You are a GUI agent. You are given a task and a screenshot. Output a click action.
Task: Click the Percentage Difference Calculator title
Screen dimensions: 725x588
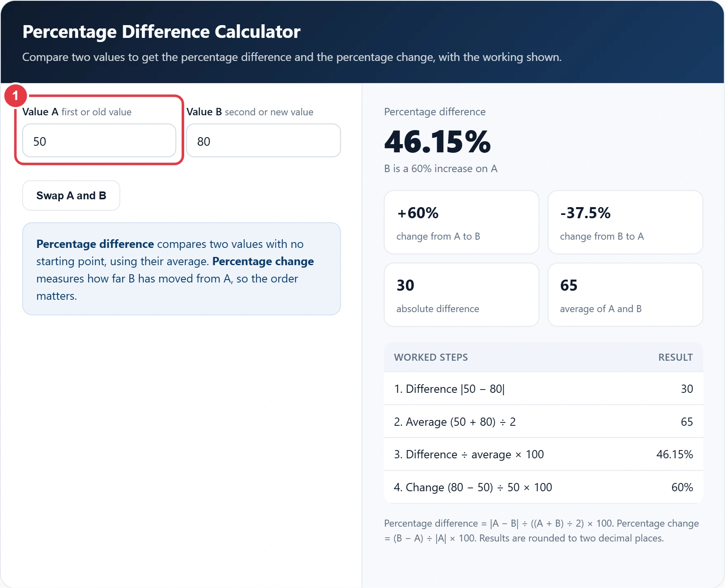tap(161, 32)
